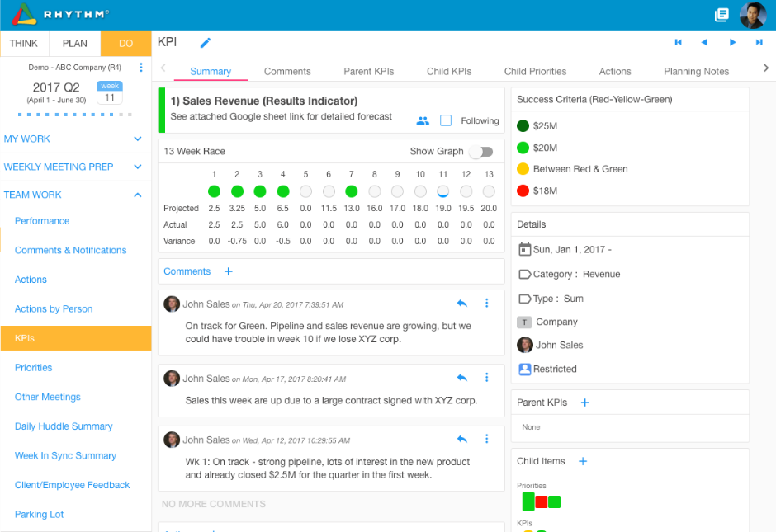Open the documents library icon in header

722,15
